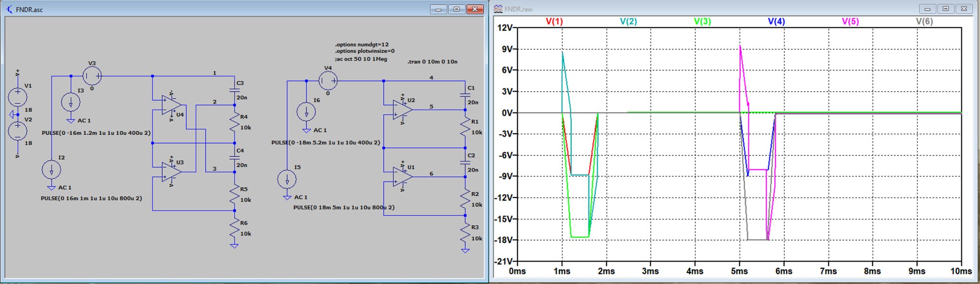Click the V(3) green trace label

point(702,22)
